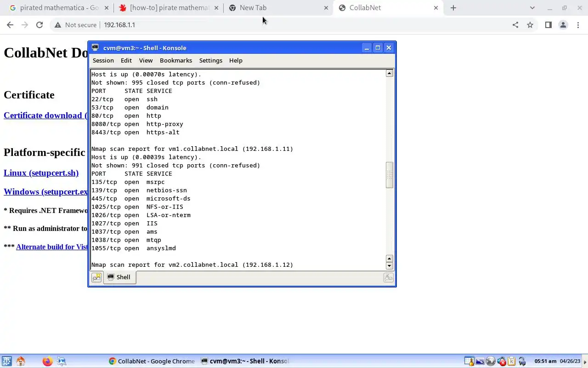Open Konsole Settings menu
The height and width of the screenshot is (368, 588).
tap(211, 60)
